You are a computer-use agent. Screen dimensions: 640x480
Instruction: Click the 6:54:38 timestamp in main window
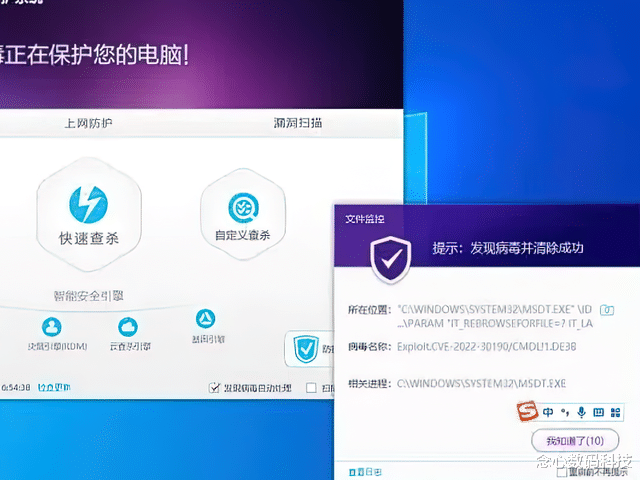16,387
